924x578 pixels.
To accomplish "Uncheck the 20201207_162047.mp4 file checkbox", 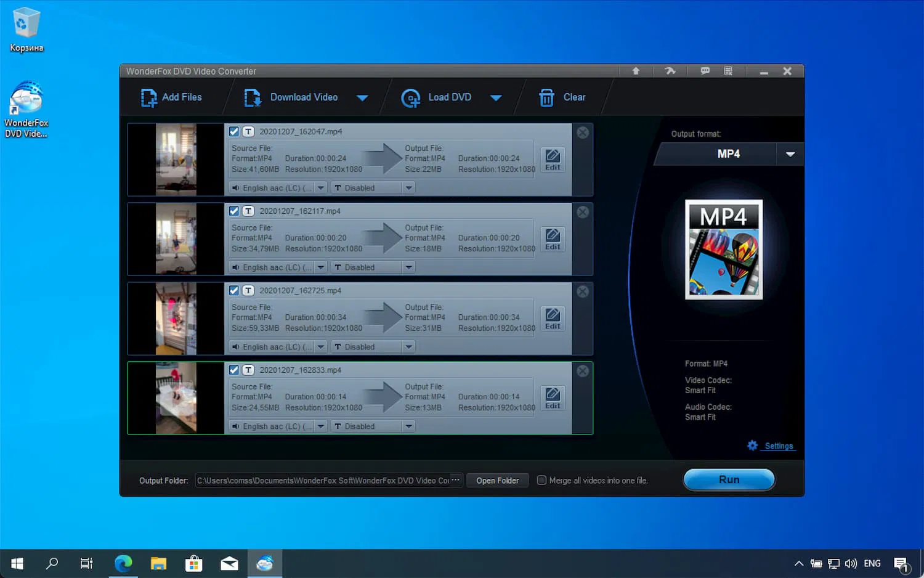I will pyautogui.click(x=234, y=131).
